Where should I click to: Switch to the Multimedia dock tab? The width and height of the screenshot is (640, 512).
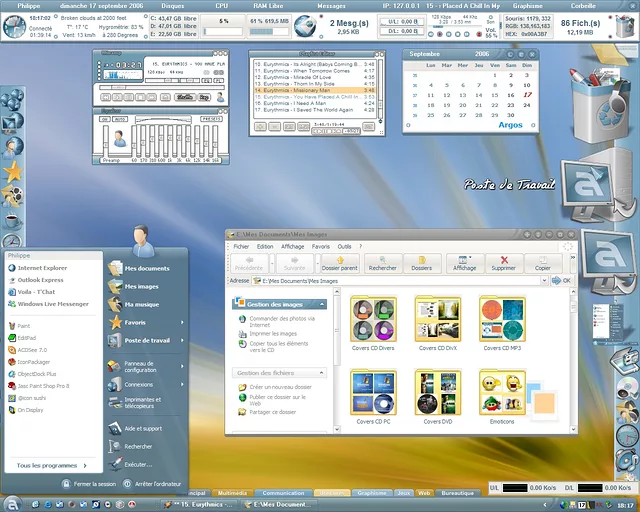[x=232, y=493]
